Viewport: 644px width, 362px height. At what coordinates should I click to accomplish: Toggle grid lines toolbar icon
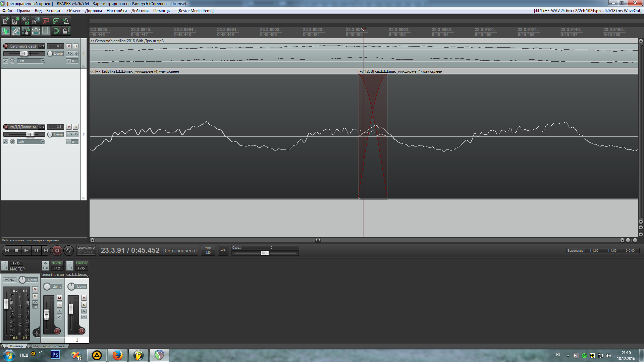pyautogui.click(x=46, y=31)
